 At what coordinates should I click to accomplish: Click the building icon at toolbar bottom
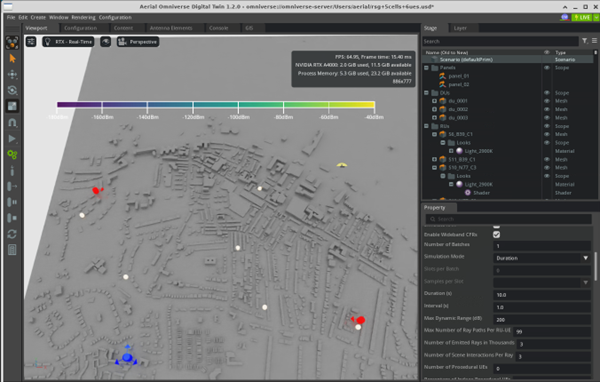[x=12, y=250]
